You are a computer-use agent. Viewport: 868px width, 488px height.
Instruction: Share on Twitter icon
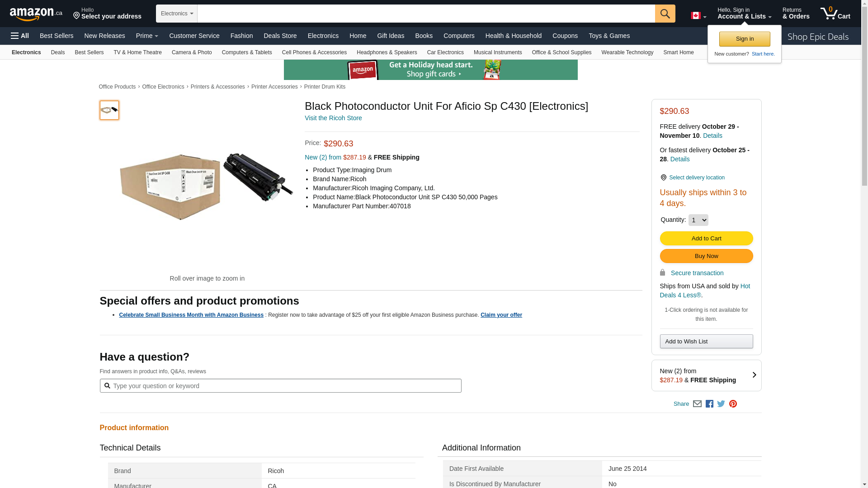click(721, 404)
